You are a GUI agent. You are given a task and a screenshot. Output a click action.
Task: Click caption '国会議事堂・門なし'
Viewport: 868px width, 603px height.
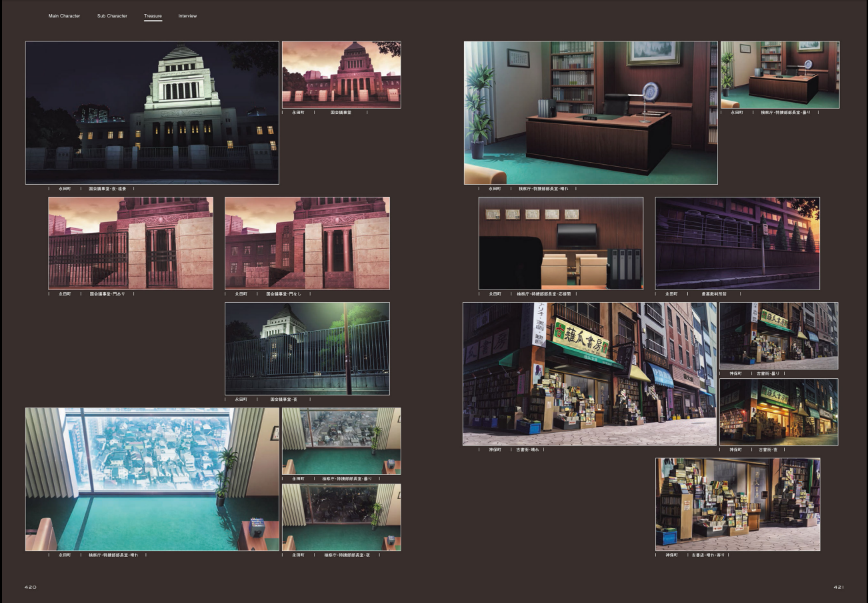pyautogui.click(x=284, y=294)
